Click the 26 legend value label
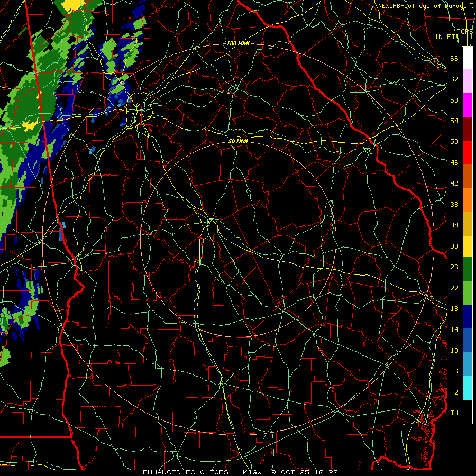 pyautogui.click(x=454, y=267)
